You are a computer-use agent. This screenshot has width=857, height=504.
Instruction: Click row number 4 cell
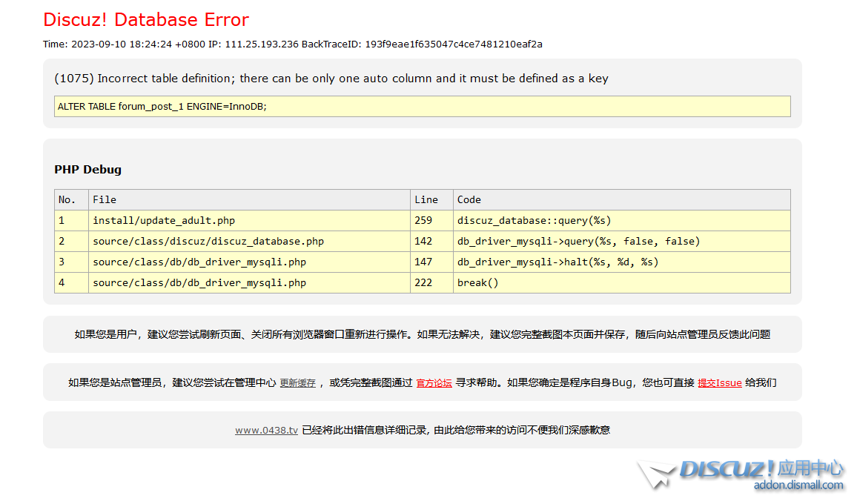click(x=72, y=283)
